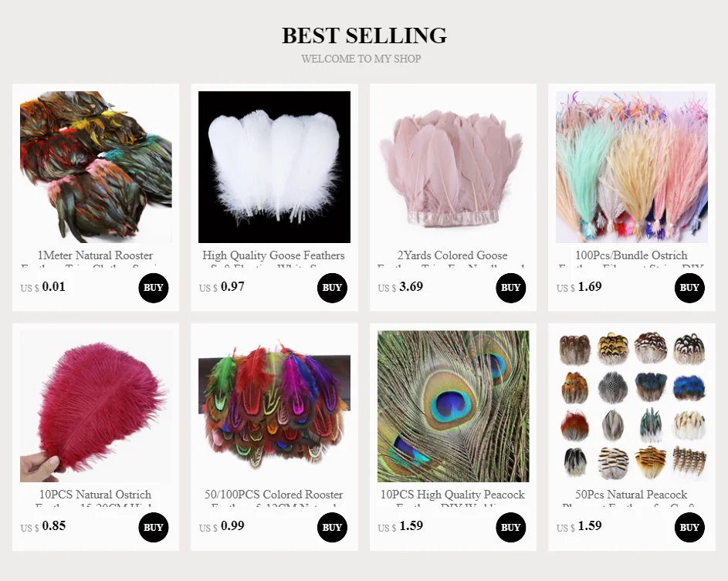Open the 10PCS High Quality Peacock link
Screen dimensions: 728x581
(x=452, y=495)
